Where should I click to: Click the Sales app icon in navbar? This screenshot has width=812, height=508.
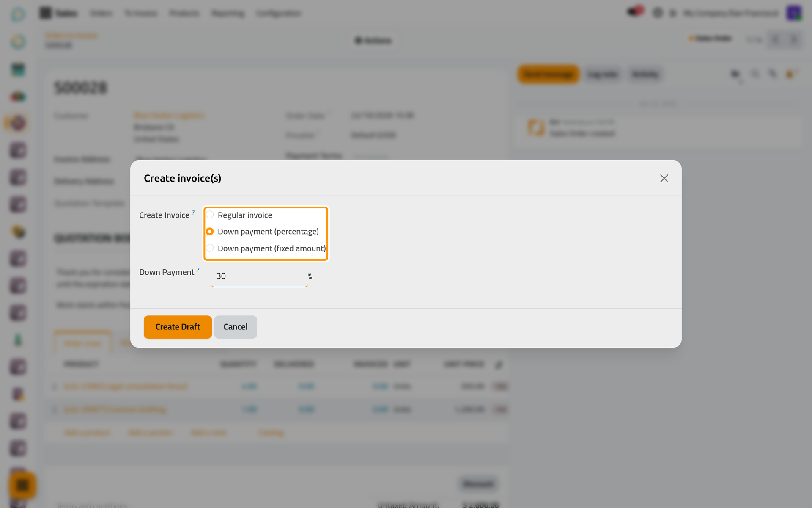45,13
